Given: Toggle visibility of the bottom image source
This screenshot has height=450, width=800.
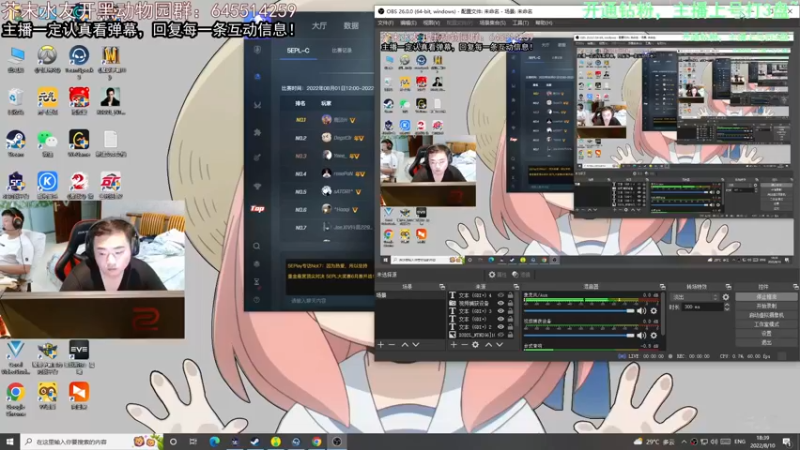Looking at the screenshot, I should pos(501,335).
